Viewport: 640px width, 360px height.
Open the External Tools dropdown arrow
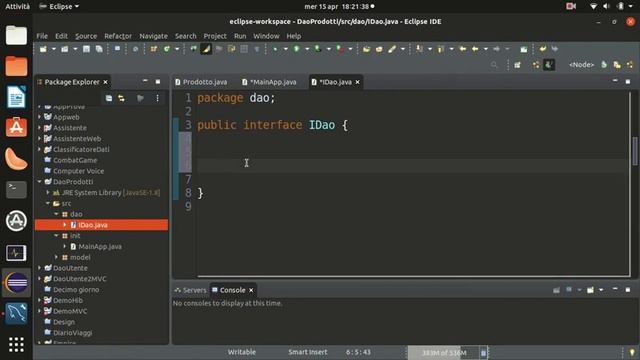click(350, 49)
